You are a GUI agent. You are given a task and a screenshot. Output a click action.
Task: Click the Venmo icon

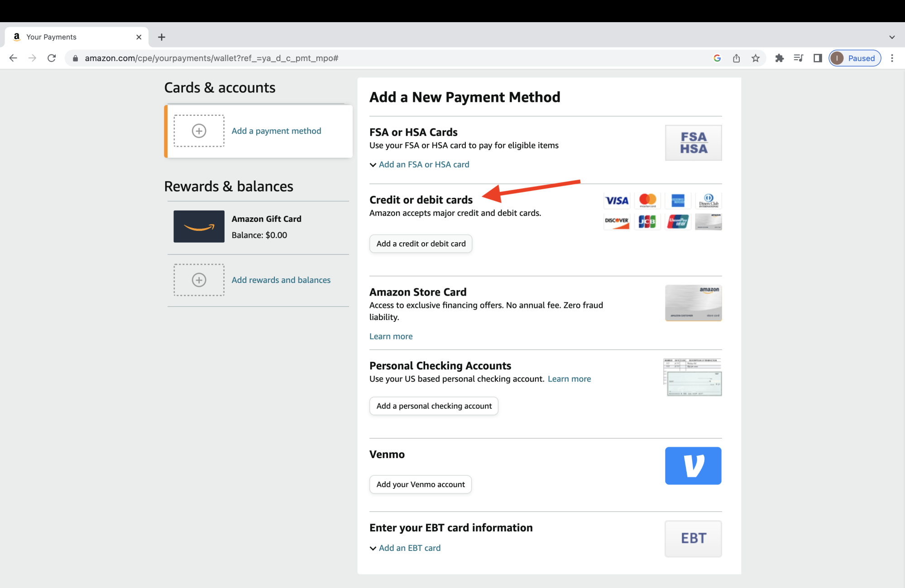[693, 465]
